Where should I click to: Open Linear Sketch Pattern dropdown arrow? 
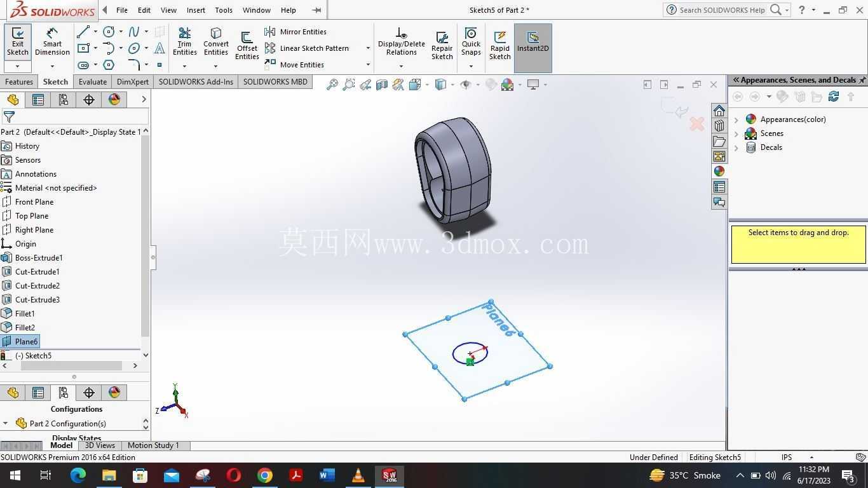367,48
